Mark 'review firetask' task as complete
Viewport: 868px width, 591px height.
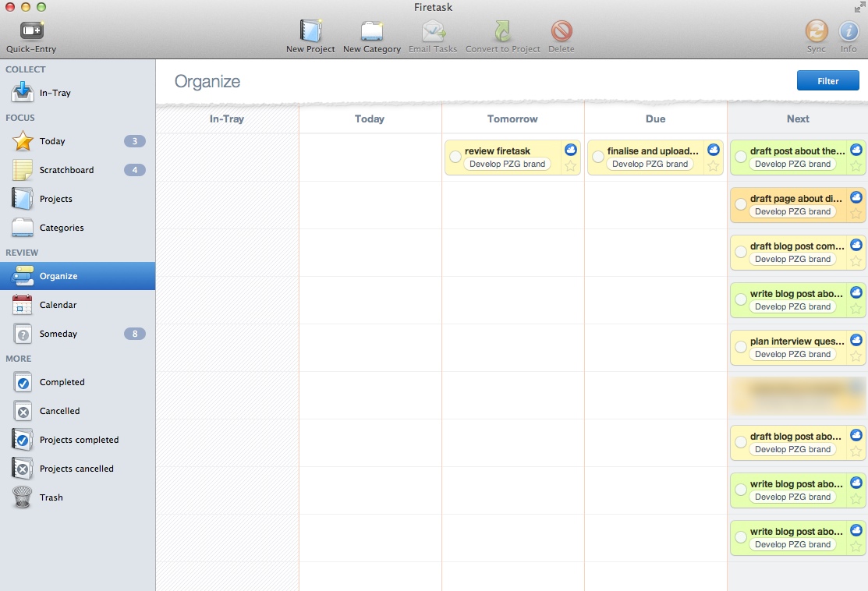(455, 157)
